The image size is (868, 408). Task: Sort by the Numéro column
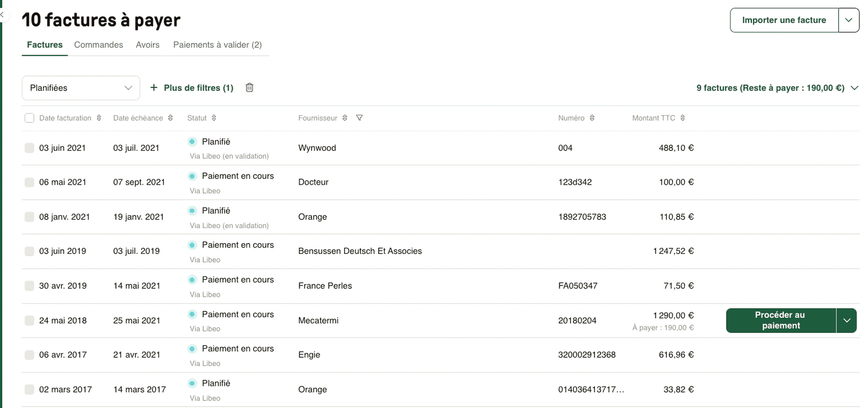594,118
